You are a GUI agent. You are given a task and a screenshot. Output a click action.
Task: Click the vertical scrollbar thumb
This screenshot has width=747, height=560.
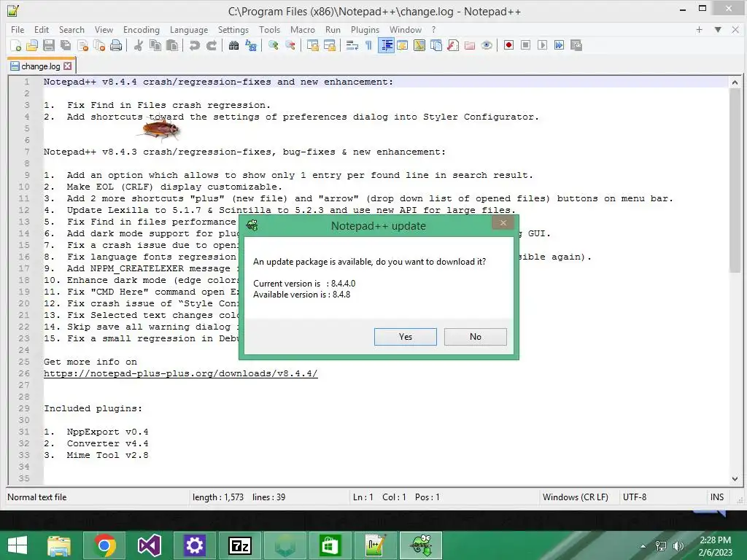735,181
